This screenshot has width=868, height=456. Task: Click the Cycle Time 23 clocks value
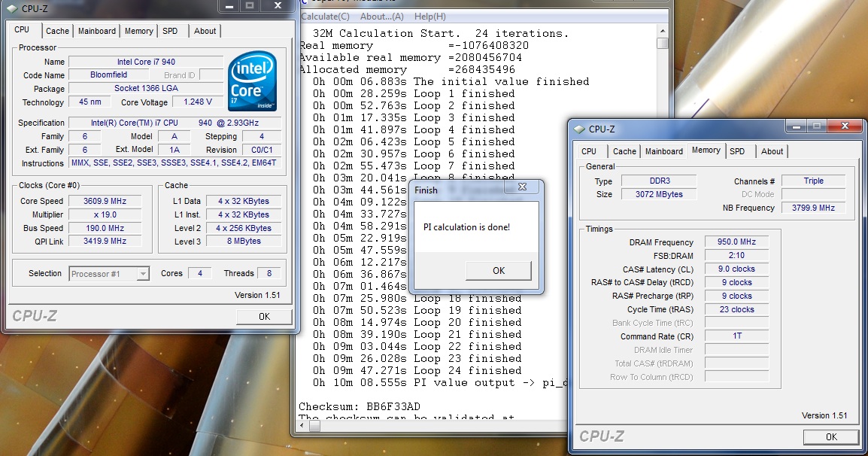pyautogui.click(x=736, y=309)
